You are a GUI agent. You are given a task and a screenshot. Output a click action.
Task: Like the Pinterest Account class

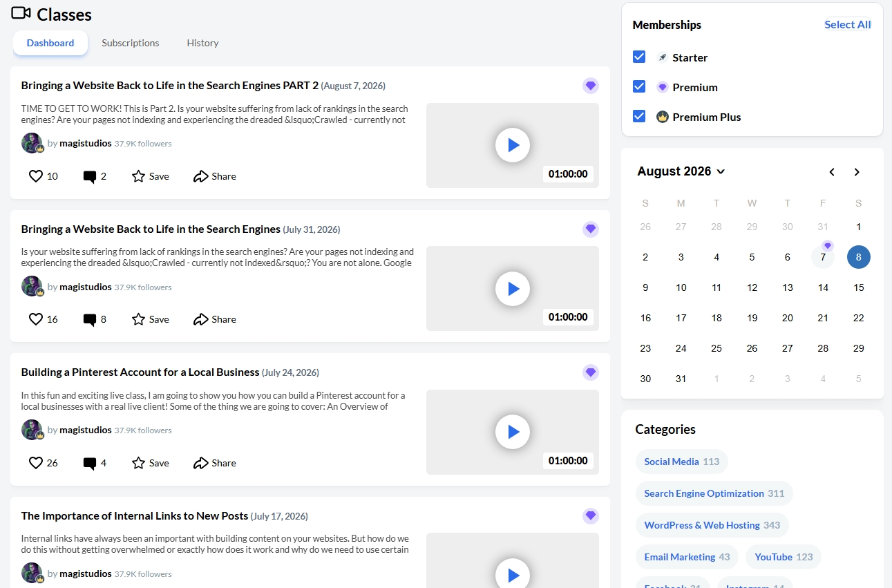(36, 463)
